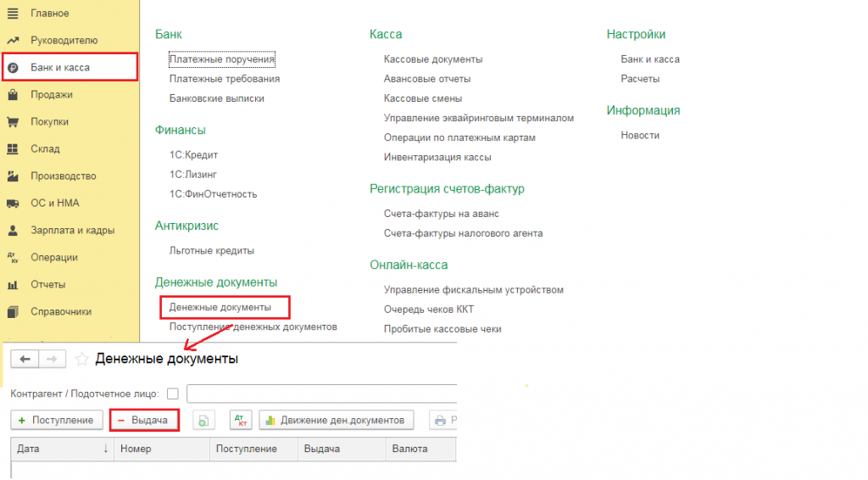
Task: Open Инвентаризация кассы
Action: pyautogui.click(x=437, y=157)
